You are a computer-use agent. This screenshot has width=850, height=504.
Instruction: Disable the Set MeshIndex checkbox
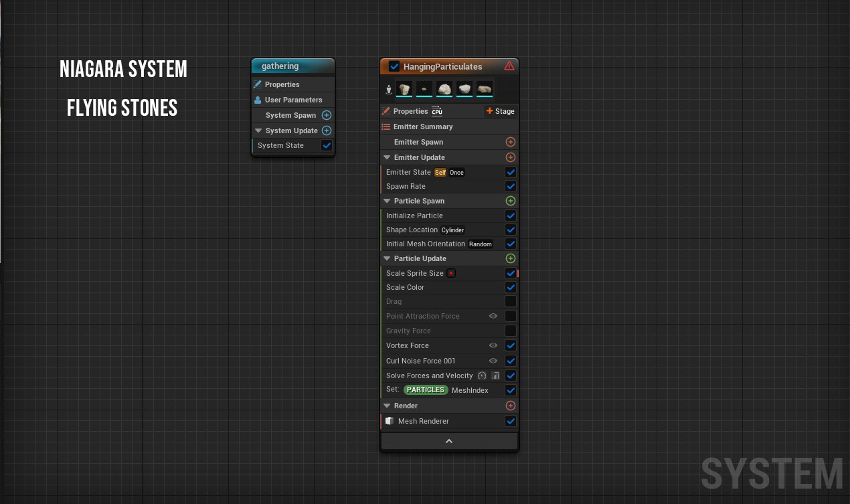pyautogui.click(x=511, y=390)
